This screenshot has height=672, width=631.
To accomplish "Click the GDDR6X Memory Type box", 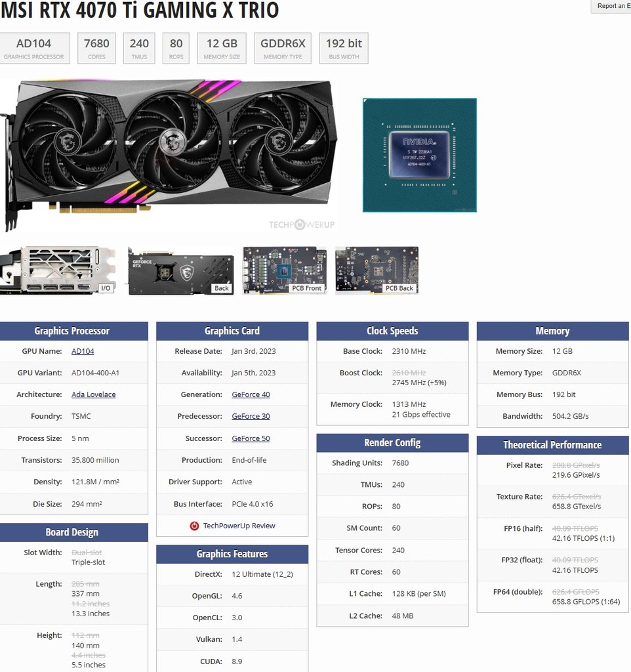I will point(283,48).
